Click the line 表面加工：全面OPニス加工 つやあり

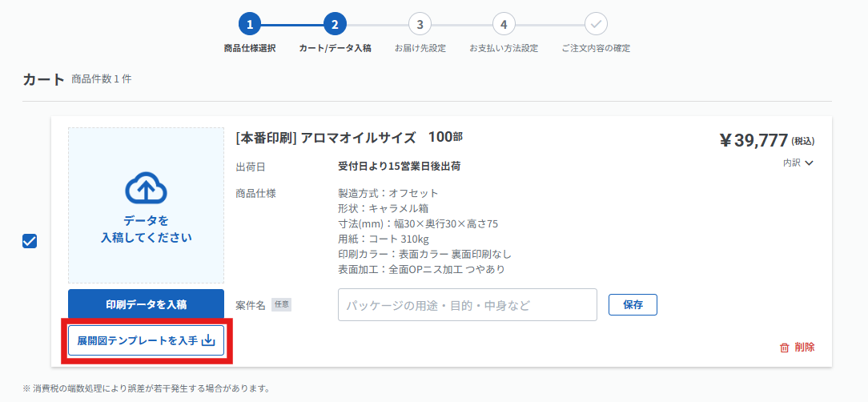(421, 269)
